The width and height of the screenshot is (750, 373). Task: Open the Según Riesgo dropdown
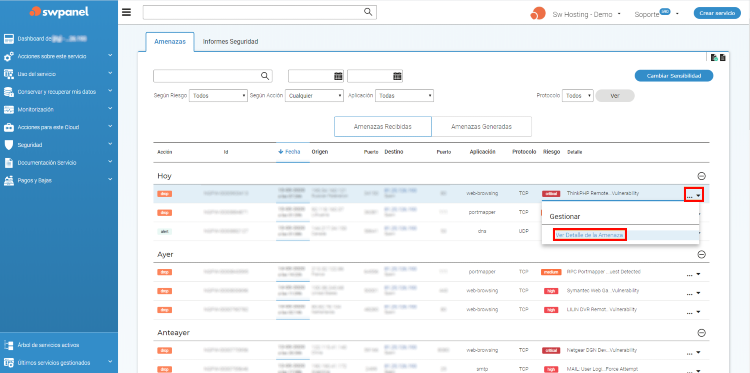[x=218, y=96]
